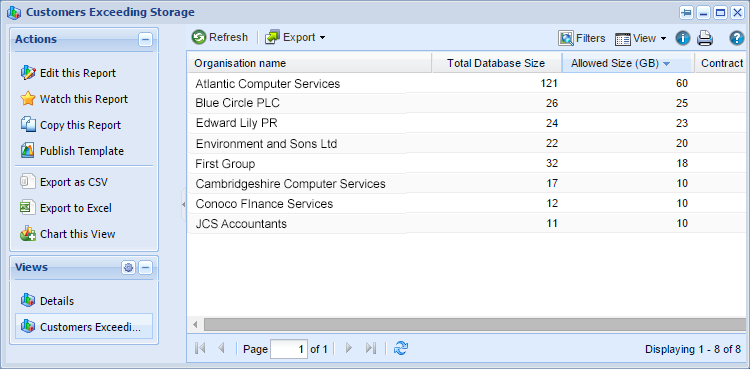
Task: Click Export as CSV
Action: 64,182
